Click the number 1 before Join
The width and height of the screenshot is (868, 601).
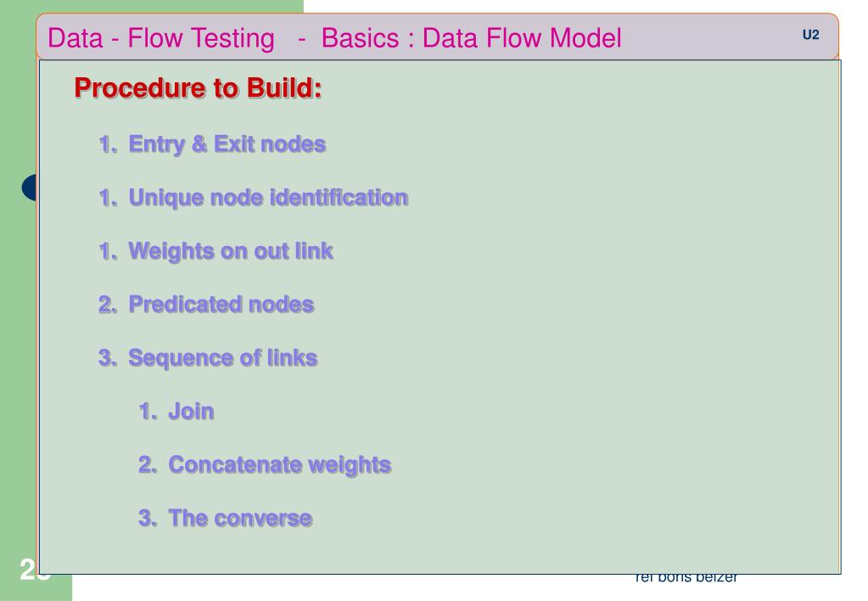[x=148, y=412]
